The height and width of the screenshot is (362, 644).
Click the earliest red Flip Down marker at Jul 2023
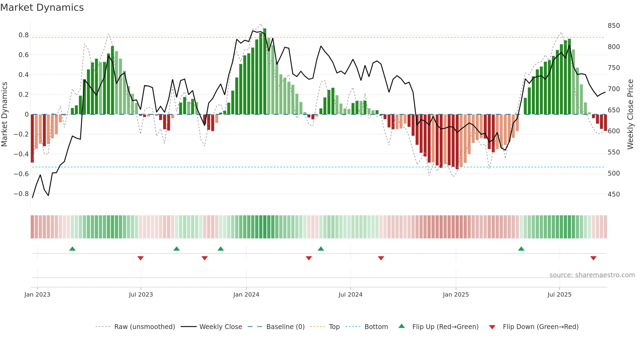[x=140, y=258]
